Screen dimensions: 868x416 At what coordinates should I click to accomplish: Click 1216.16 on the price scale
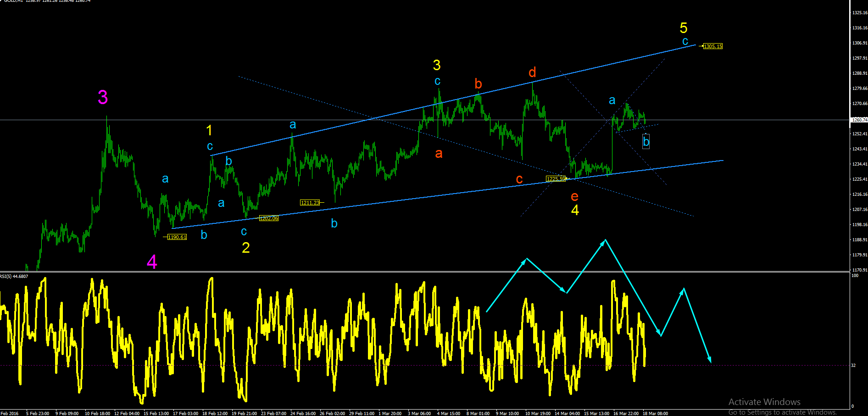(860, 194)
